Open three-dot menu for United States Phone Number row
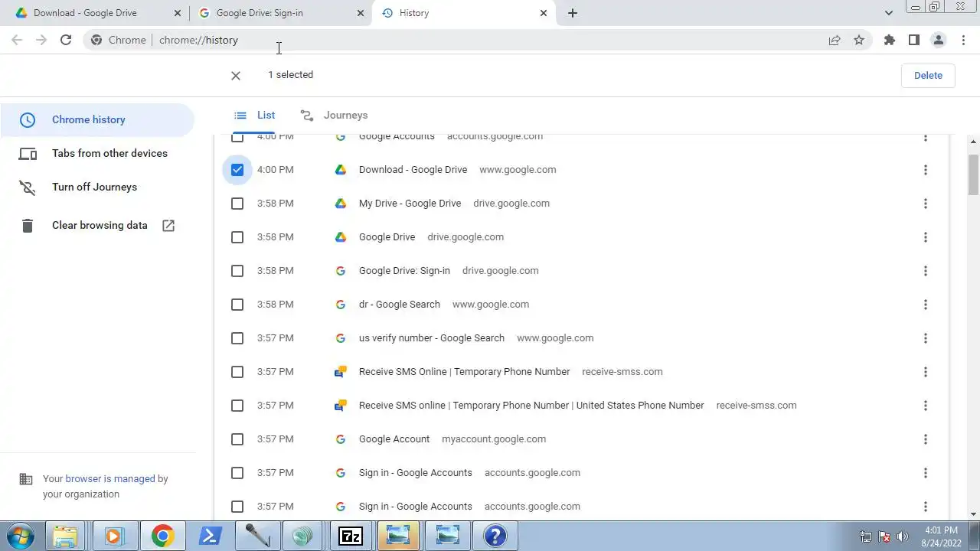This screenshot has width=980, height=551. tap(925, 406)
